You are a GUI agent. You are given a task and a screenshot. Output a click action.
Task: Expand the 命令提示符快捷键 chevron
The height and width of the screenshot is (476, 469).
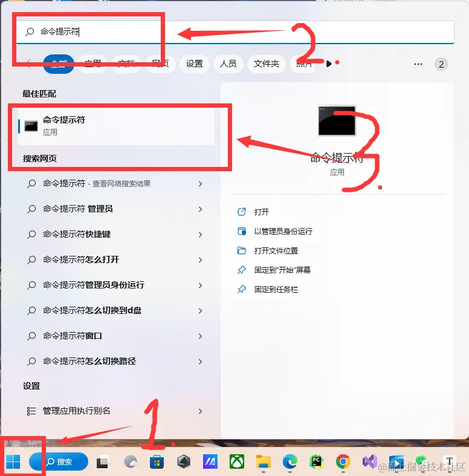(200, 234)
